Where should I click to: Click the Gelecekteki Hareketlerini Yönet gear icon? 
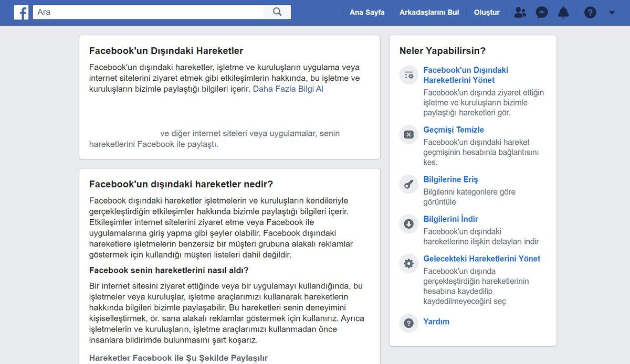408,263
